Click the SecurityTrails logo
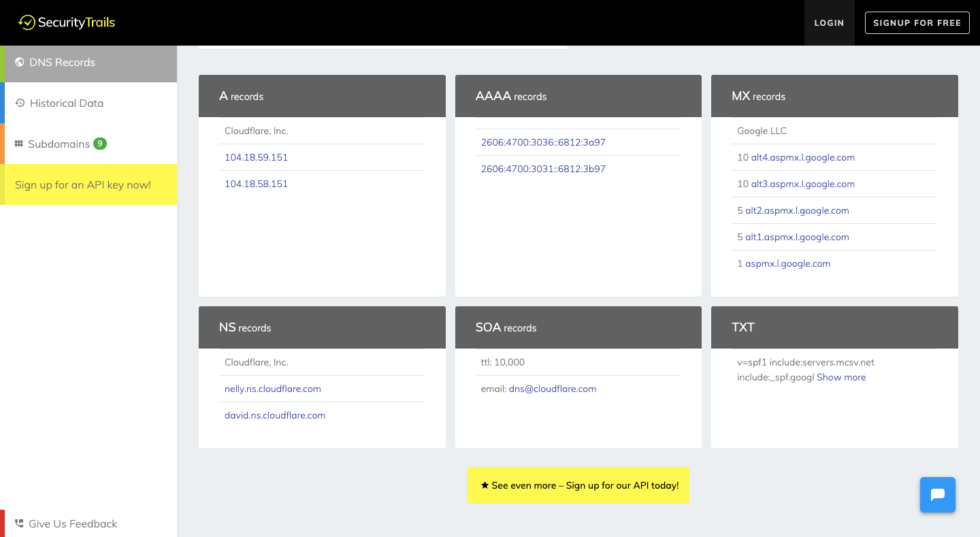 click(x=67, y=22)
